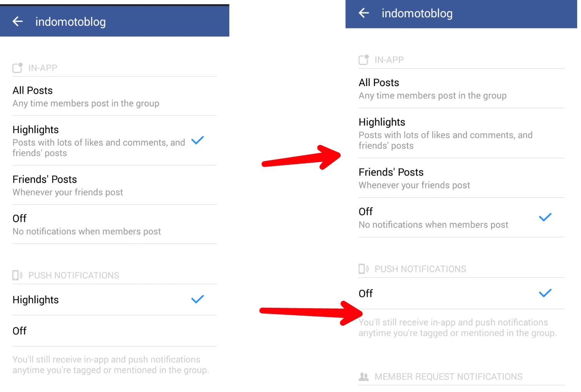
Task: Click the phone icon beside right PUSH NOTIFICATIONS
Action: pyautogui.click(x=364, y=269)
